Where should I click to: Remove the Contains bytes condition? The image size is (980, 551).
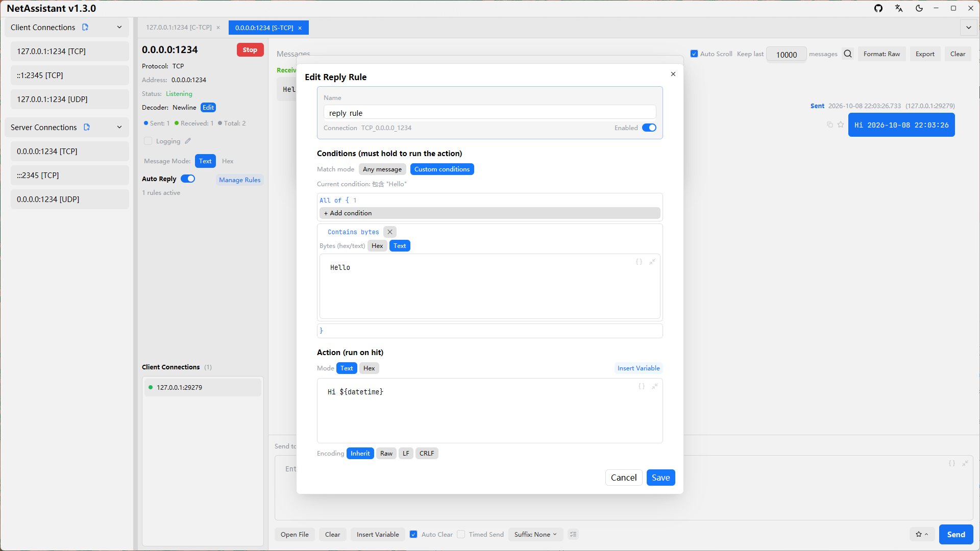coord(390,232)
